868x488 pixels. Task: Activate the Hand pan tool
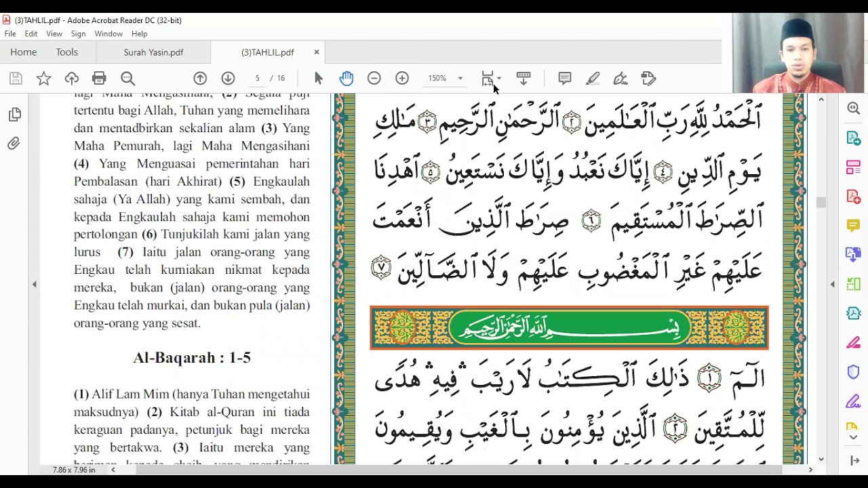pyautogui.click(x=346, y=79)
